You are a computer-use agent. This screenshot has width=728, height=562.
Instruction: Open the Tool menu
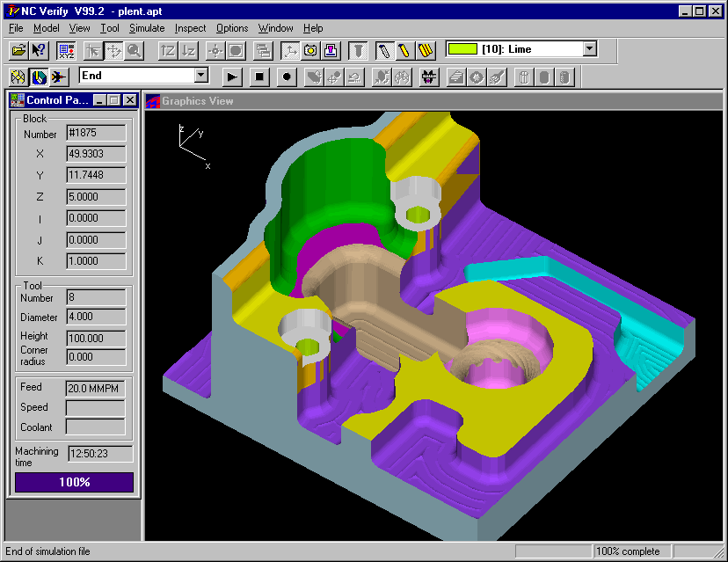coord(110,28)
